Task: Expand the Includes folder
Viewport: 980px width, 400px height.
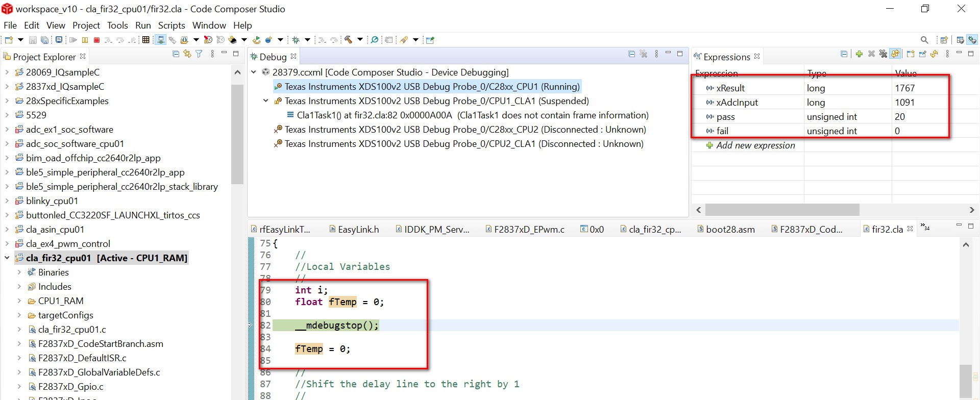Action: click(19, 287)
